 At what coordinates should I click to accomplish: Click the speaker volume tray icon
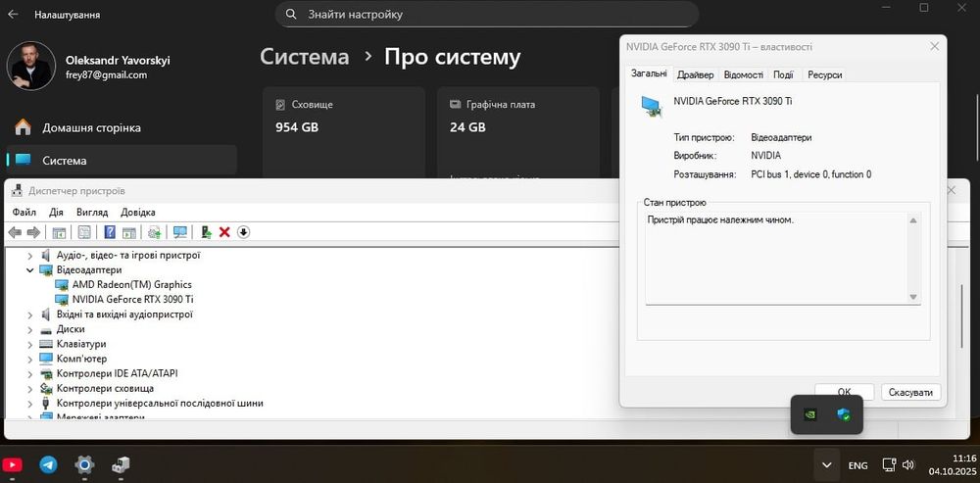click(x=908, y=465)
